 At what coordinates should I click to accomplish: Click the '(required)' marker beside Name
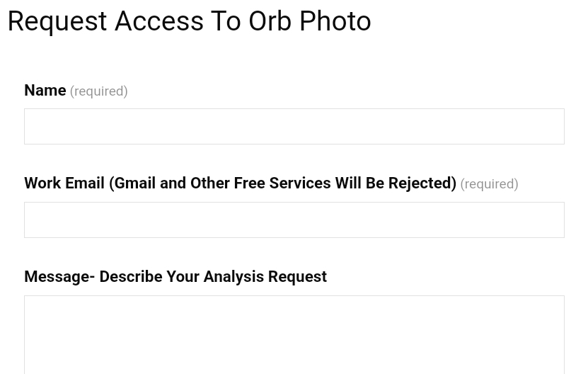pyautogui.click(x=98, y=91)
